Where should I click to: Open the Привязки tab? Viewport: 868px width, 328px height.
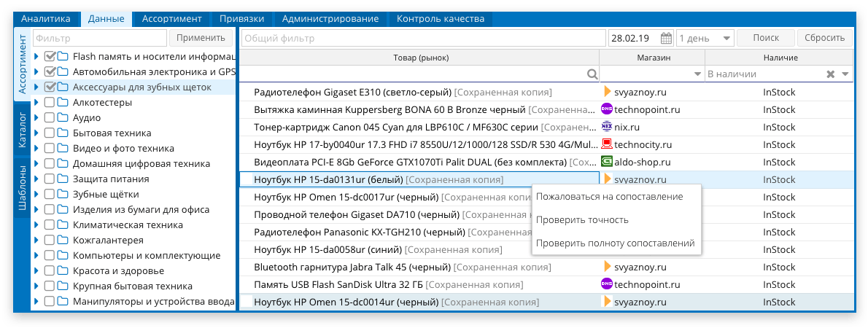pos(241,19)
